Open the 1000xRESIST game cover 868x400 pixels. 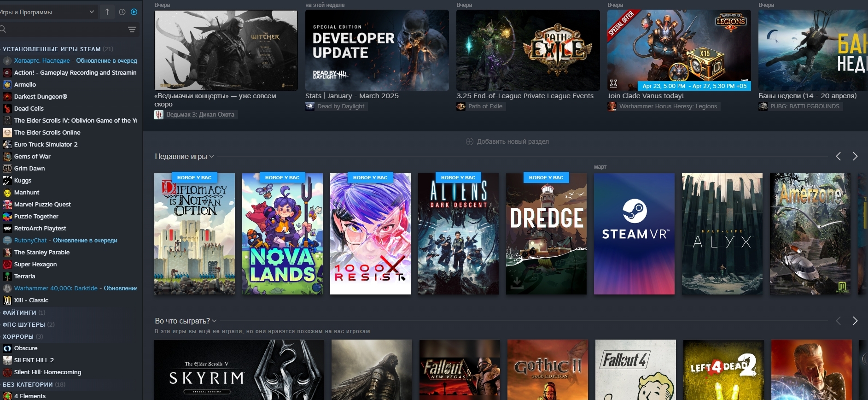(x=370, y=234)
